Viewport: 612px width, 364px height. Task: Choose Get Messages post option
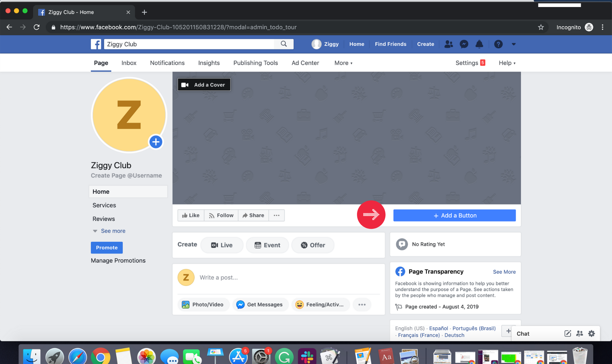[260, 305]
